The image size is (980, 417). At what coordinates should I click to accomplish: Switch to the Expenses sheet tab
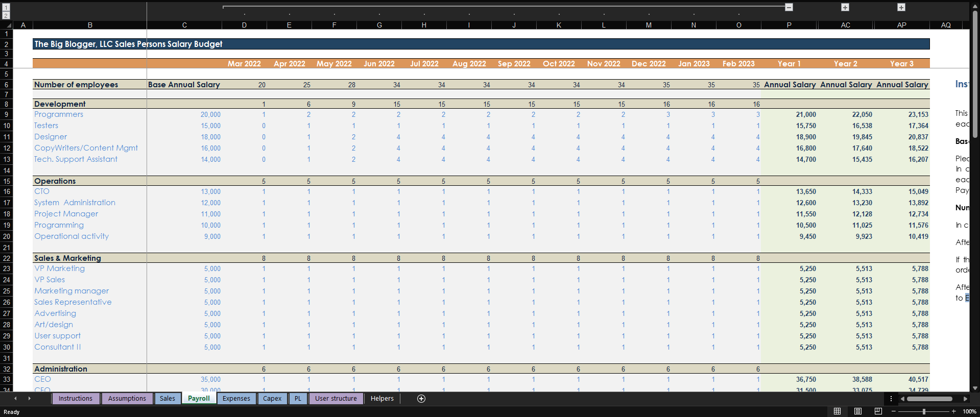(236, 399)
